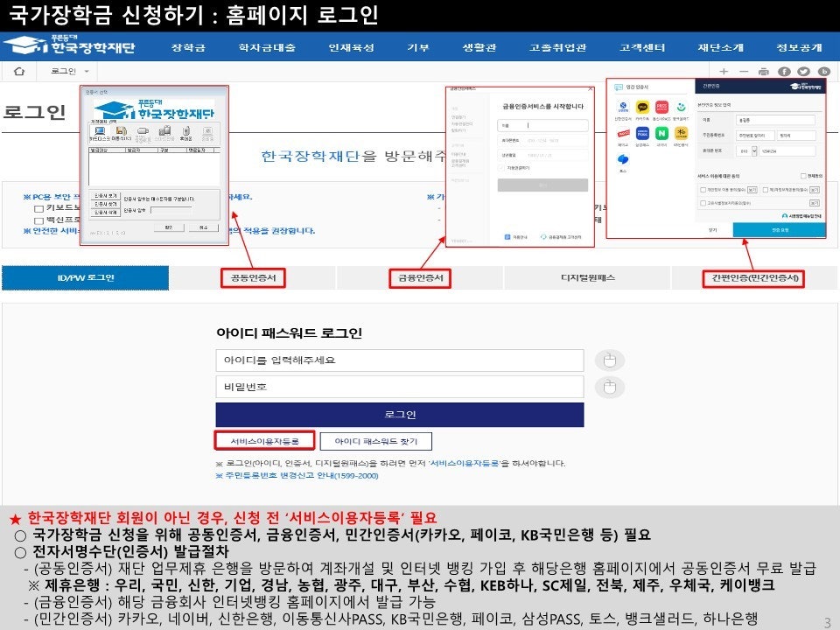Click 인증서 찾기 in certificate dialog
840x630 pixels.
[x=106, y=204]
